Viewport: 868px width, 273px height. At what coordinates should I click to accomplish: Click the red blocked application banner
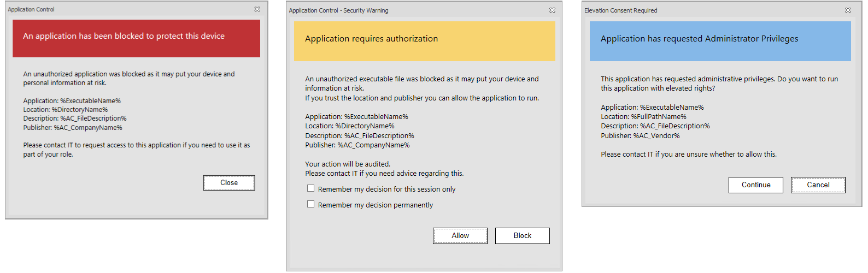tap(136, 38)
